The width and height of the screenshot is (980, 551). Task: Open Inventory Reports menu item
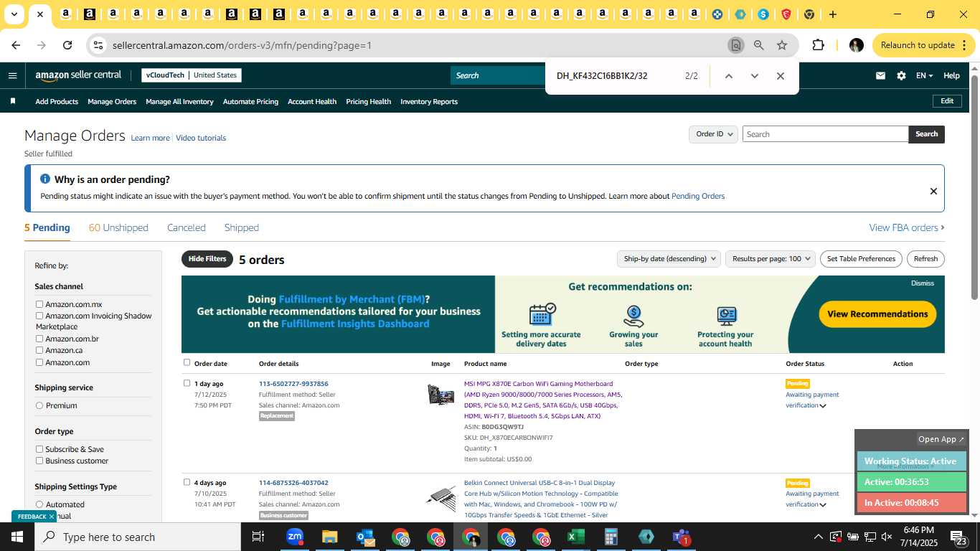point(429,101)
